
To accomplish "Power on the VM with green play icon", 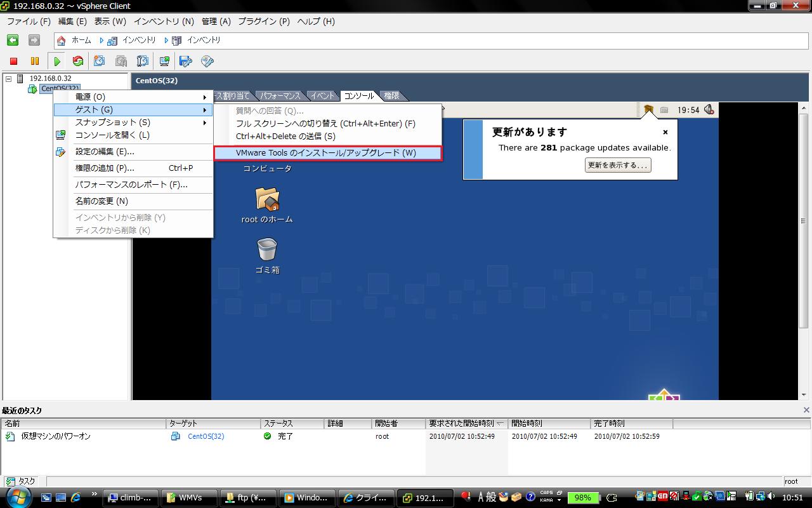I will [57, 61].
